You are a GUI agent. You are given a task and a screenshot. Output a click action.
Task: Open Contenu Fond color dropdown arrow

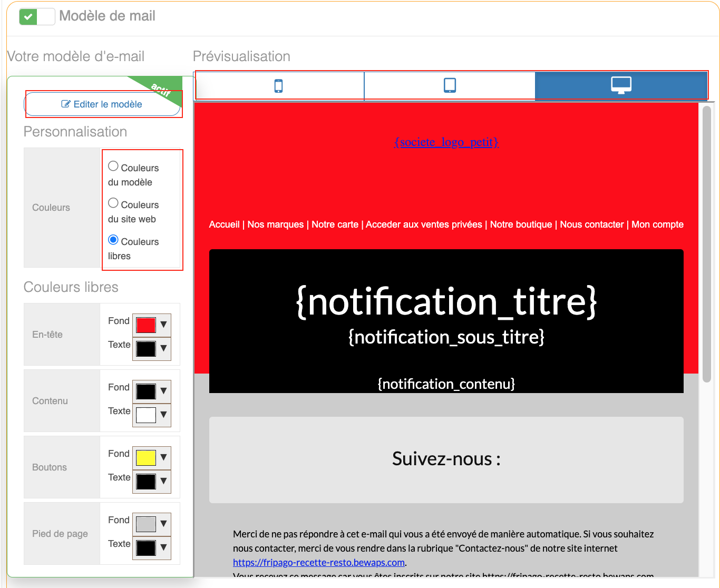pyautogui.click(x=164, y=391)
